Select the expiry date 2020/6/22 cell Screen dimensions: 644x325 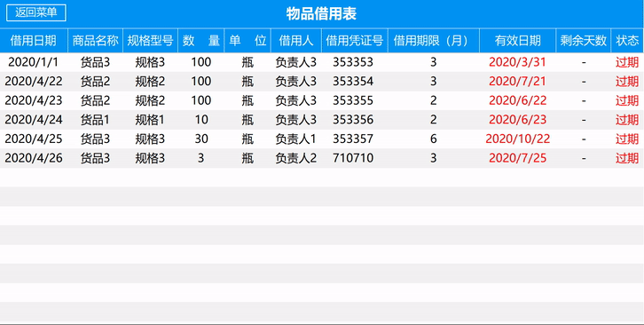[x=517, y=100]
